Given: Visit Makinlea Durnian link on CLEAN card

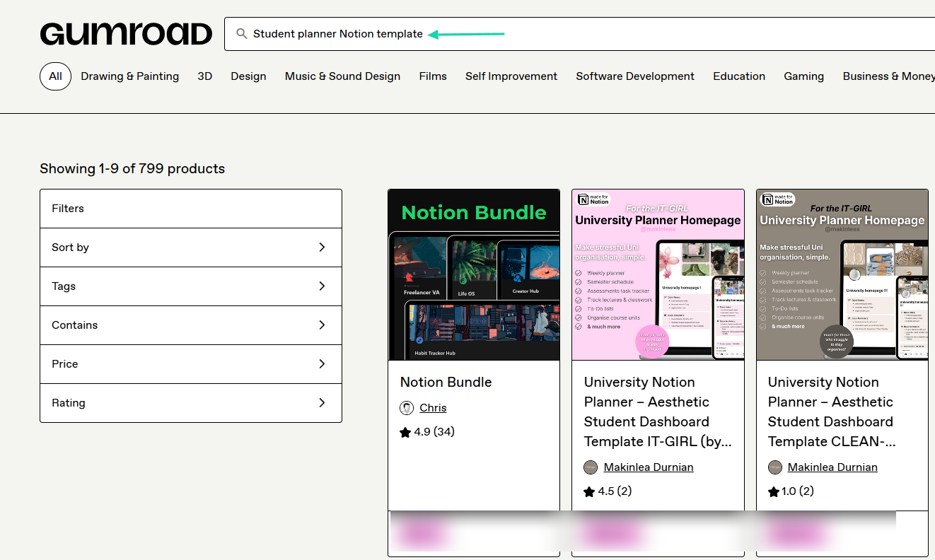Looking at the screenshot, I should tap(832, 467).
